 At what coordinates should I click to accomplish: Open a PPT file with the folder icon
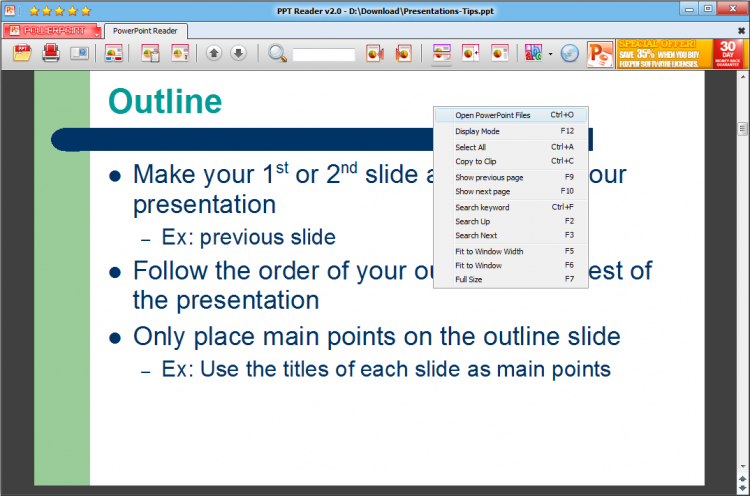pyautogui.click(x=22, y=53)
